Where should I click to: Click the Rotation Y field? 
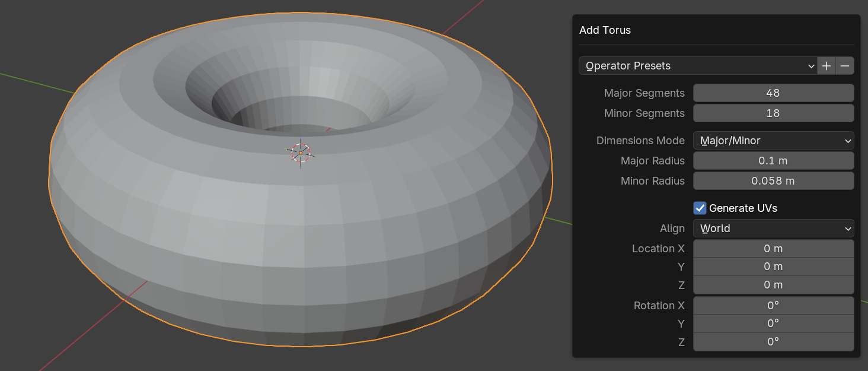point(773,324)
